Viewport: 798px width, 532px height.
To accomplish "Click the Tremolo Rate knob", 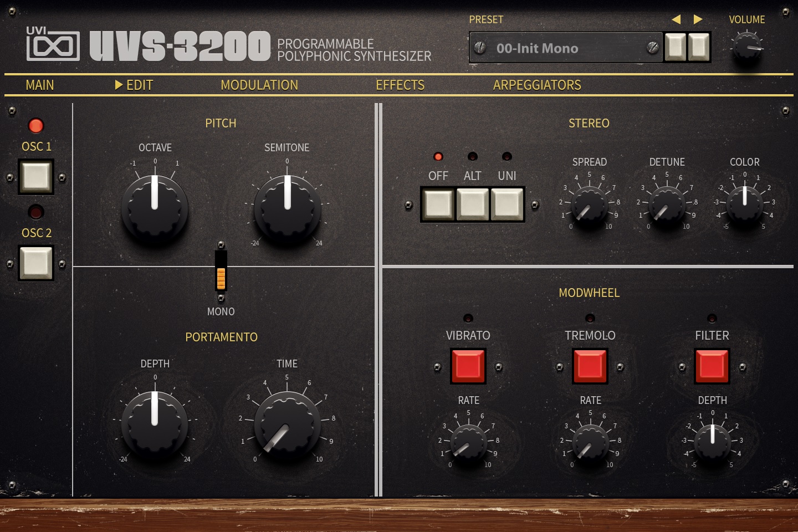I will click(590, 443).
